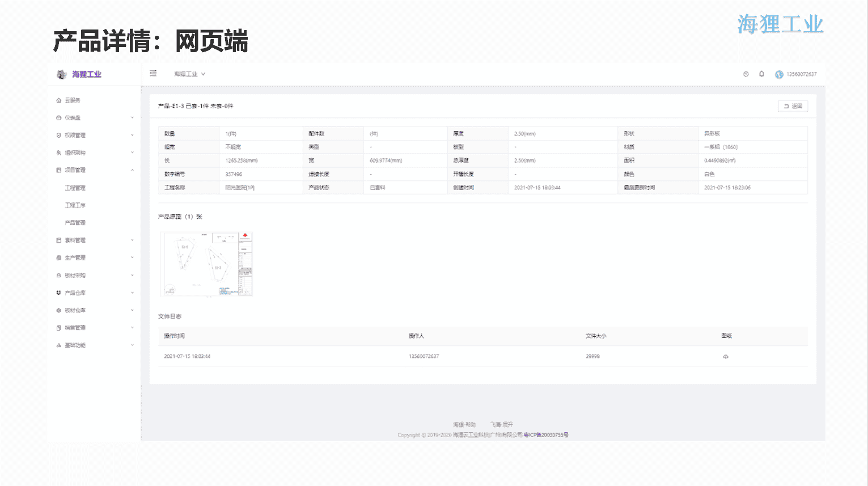Expand the 产品仓库 menu chevron
This screenshot has width=868, height=486.
pyautogui.click(x=132, y=293)
